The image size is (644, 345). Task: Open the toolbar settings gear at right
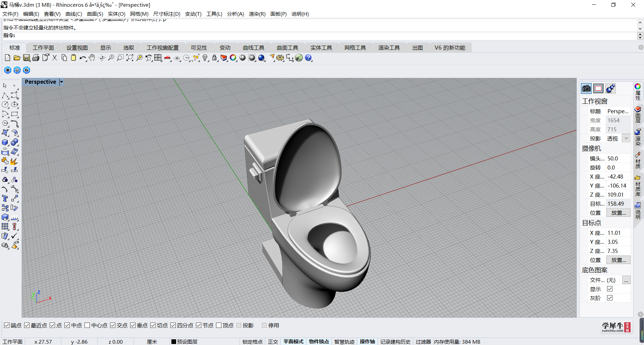641,48
